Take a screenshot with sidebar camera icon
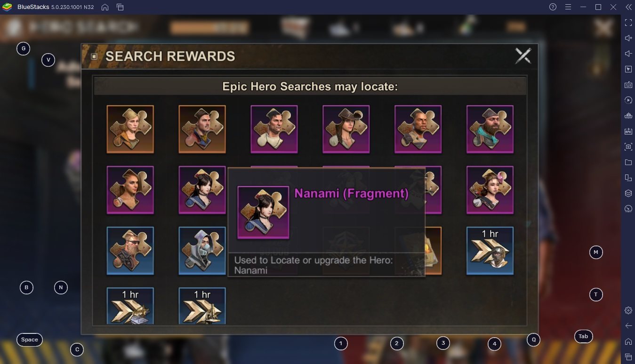This screenshot has height=364, width=635. click(x=628, y=147)
